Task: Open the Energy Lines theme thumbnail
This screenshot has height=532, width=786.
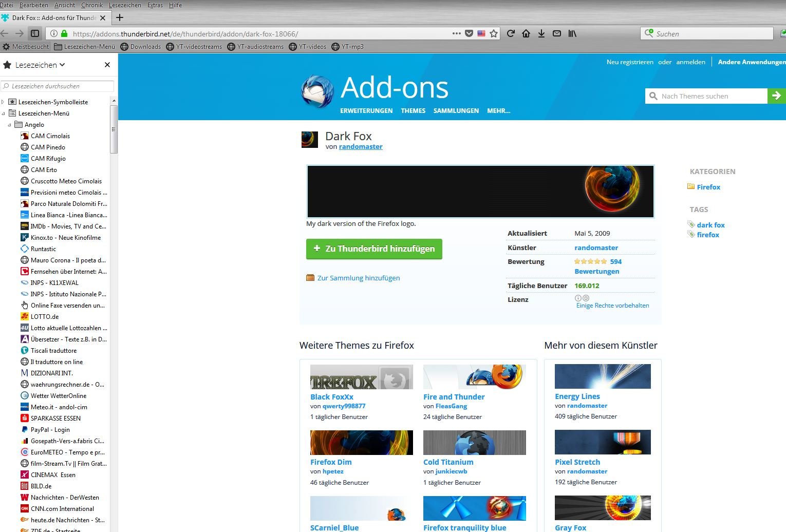Action: pyautogui.click(x=603, y=376)
